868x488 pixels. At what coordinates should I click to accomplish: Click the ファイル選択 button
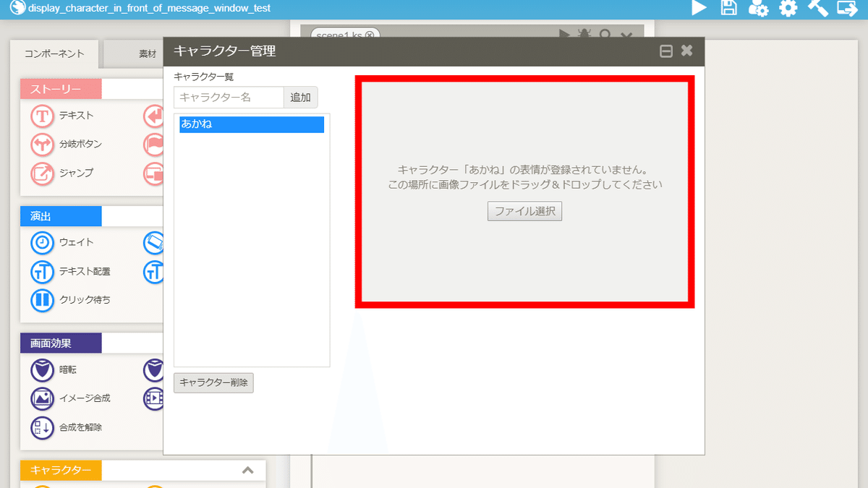coord(524,211)
